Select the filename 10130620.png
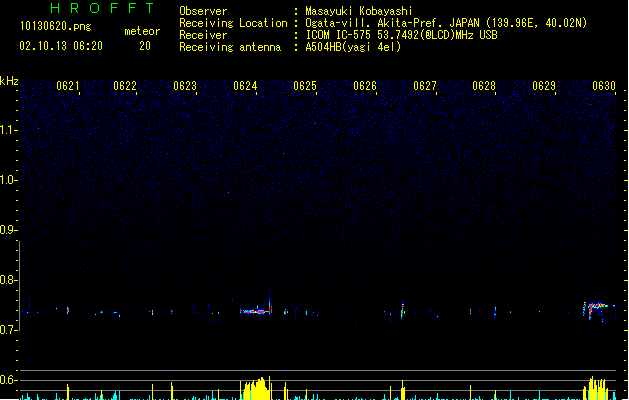 coord(56,26)
